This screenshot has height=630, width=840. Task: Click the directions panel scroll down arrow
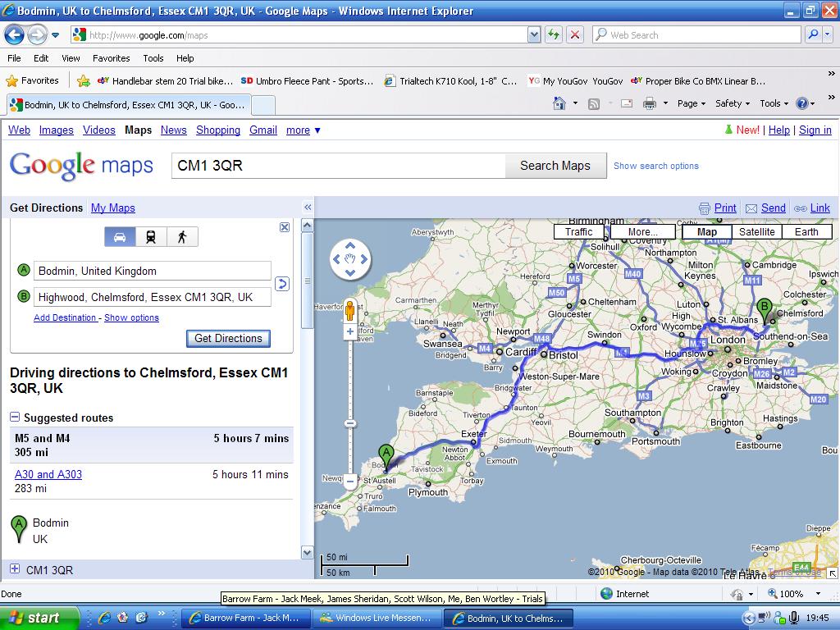click(307, 552)
